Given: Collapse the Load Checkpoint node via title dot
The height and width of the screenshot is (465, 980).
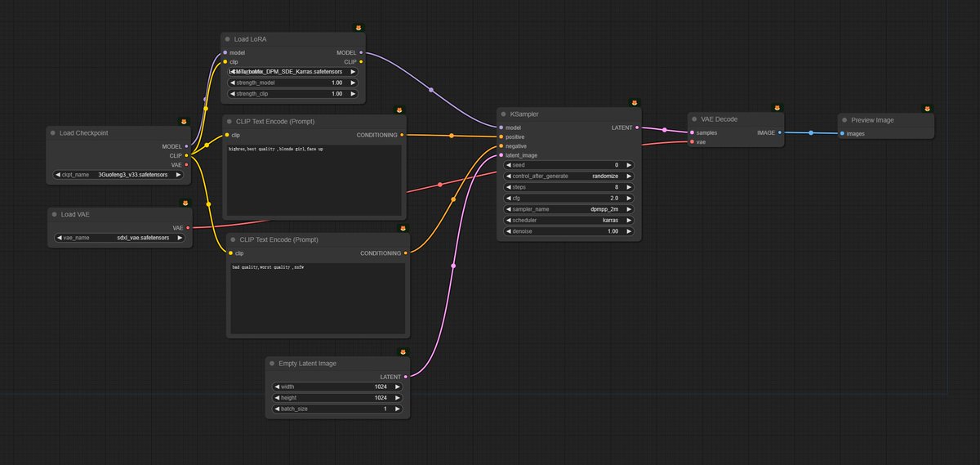Looking at the screenshot, I should coord(53,132).
